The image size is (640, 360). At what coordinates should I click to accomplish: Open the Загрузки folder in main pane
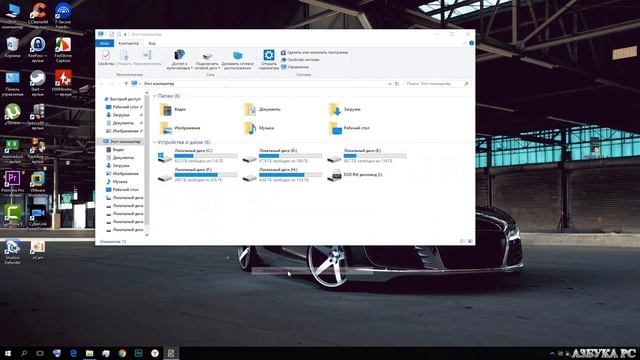(x=345, y=109)
